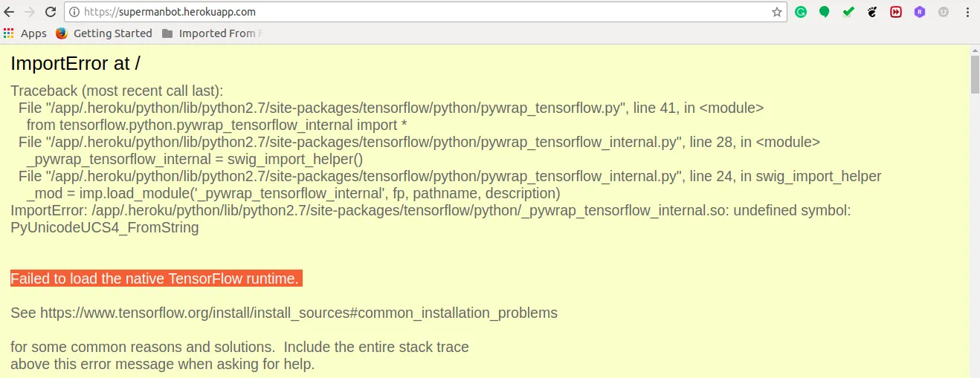Click the Grammarly extension icon

(x=801, y=12)
